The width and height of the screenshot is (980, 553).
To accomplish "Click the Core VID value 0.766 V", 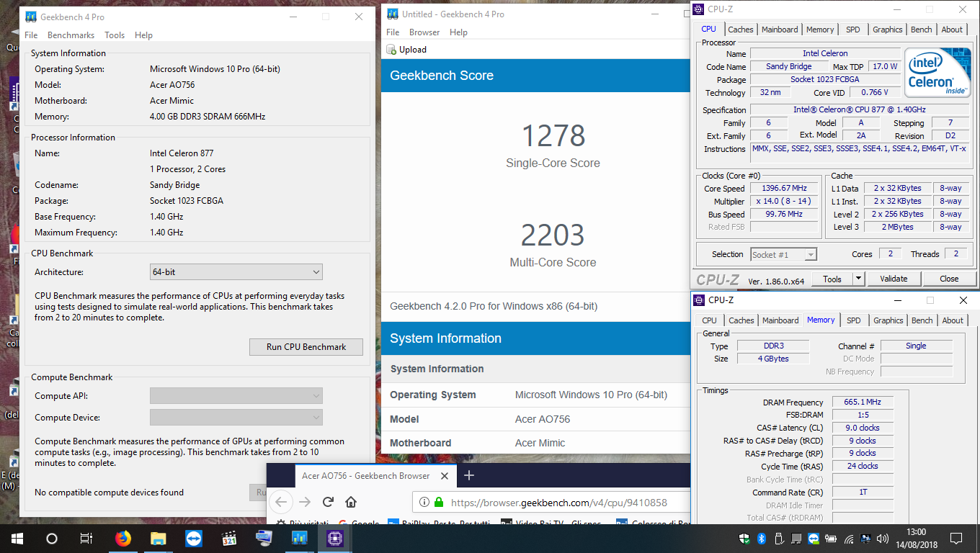I will [x=875, y=92].
